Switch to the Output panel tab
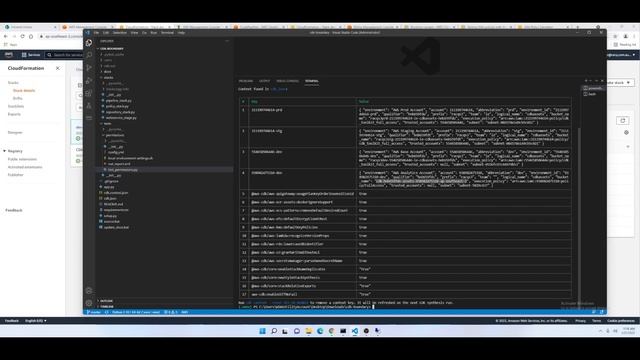640x360 pixels. coord(264,81)
